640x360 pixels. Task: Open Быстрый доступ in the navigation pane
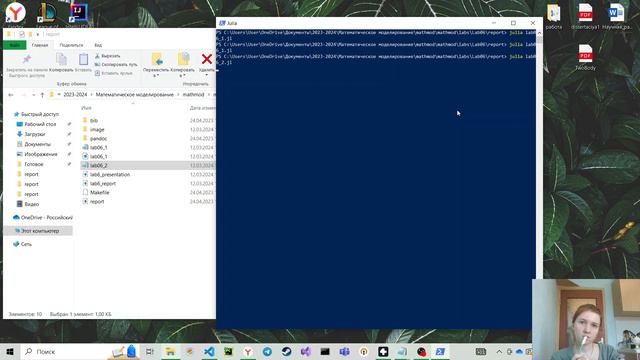coord(40,114)
